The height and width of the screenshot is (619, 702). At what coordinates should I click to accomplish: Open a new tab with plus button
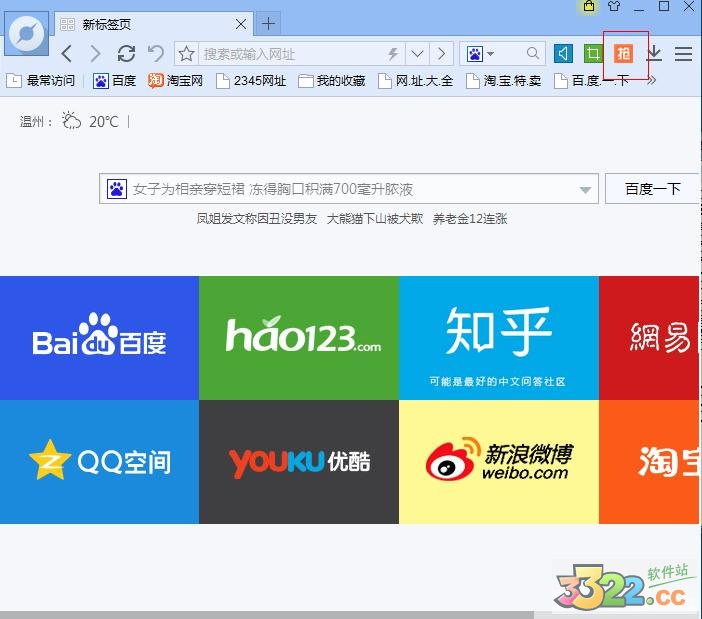tap(268, 23)
